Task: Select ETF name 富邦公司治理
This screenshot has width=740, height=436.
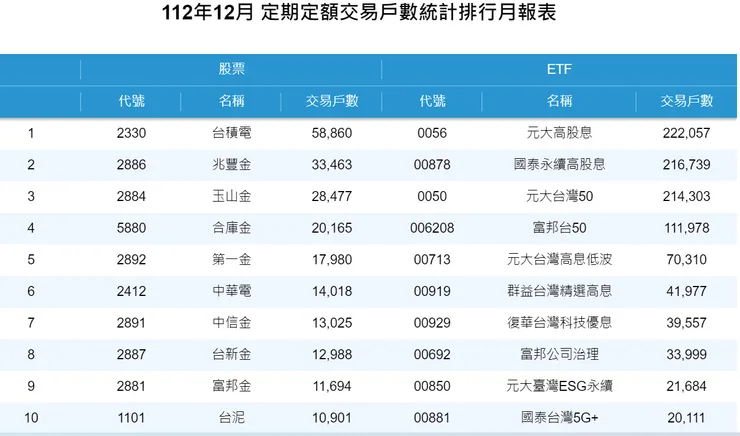Action: [x=559, y=354]
